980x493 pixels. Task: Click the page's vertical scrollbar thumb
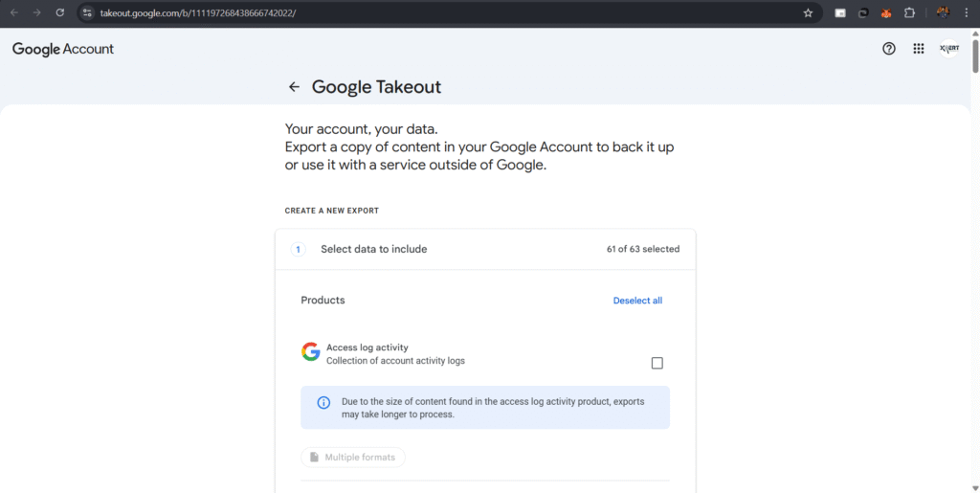coord(974,57)
